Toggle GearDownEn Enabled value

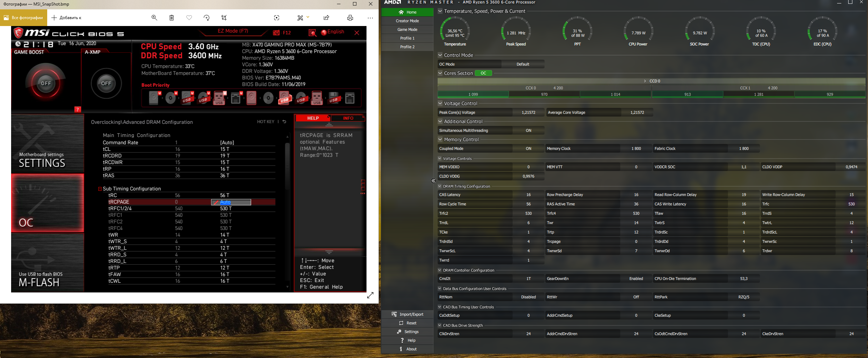point(636,279)
